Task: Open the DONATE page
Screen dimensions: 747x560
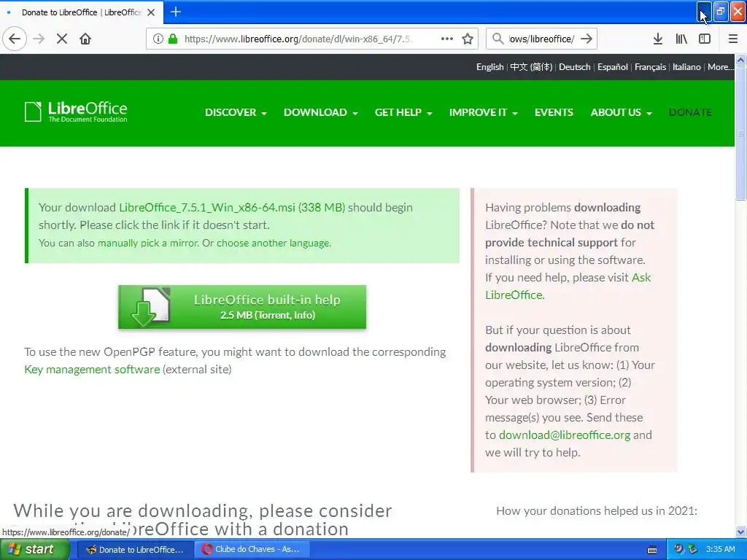Action: (690, 112)
